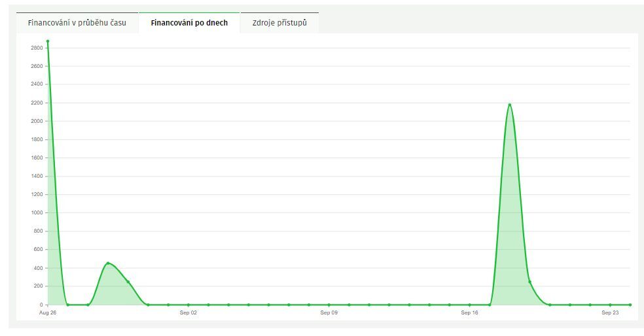Click the Sep 23 x-axis label

(610, 312)
